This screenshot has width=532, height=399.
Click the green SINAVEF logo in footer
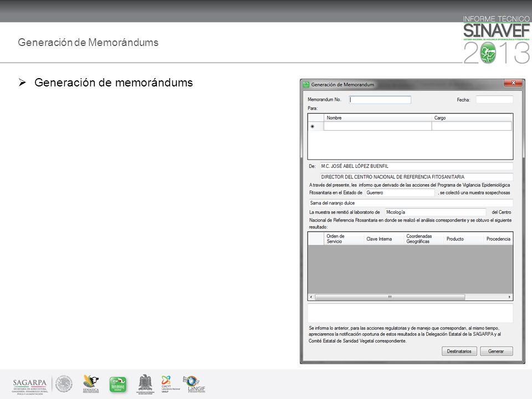coord(117,385)
